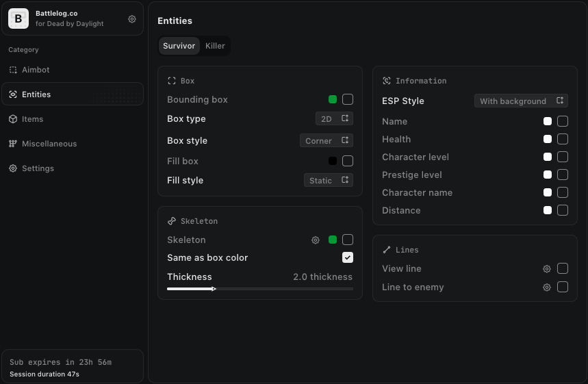Image resolution: width=588 pixels, height=384 pixels.
Task: Open ESP Style With background dropdown
Action: [521, 101]
